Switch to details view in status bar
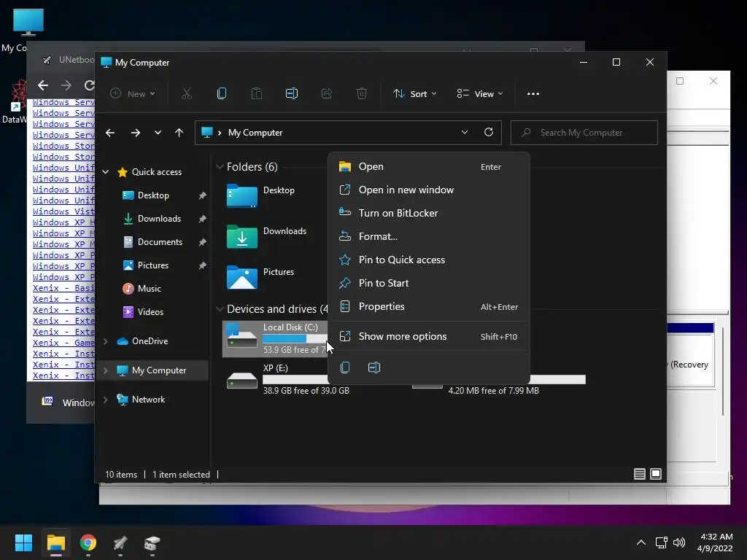The width and height of the screenshot is (747, 560). point(640,474)
